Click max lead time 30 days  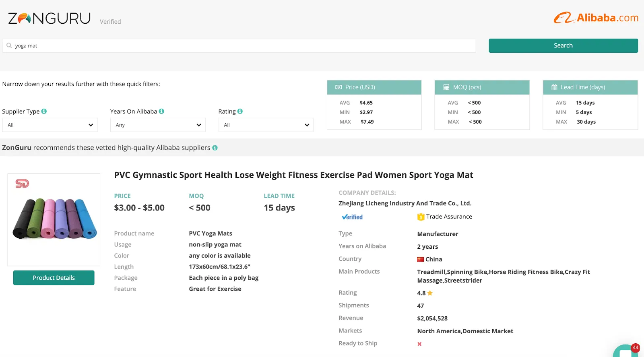click(586, 122)
